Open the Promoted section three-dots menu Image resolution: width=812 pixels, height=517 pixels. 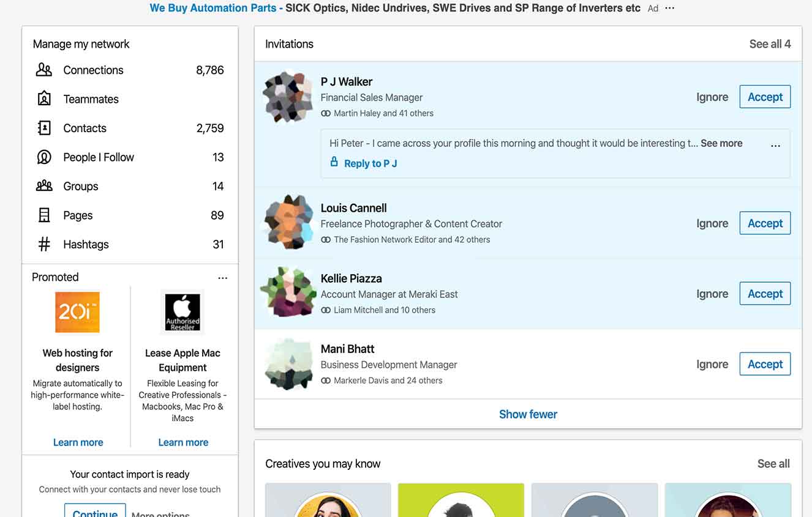[222, 278]
